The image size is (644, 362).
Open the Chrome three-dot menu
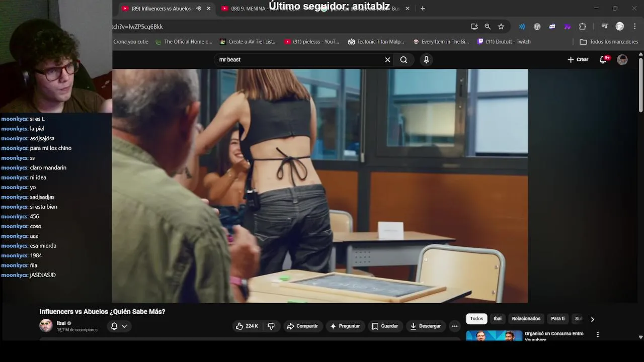(x=635, y=27)
